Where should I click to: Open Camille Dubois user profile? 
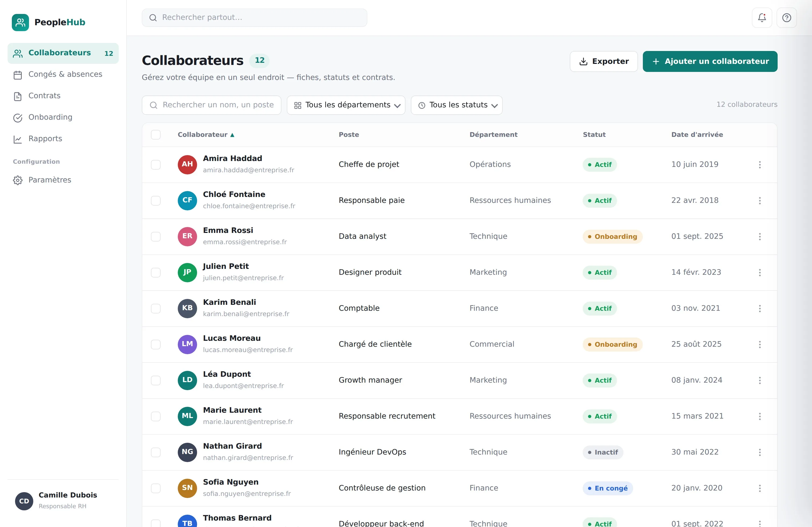(x=63, y=501)
